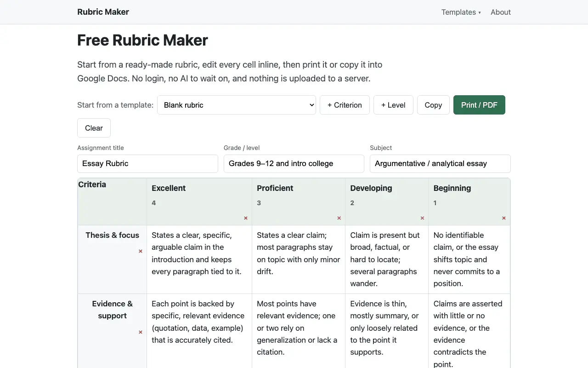Go to Rubric Maker home logo
Screen dimensions: 588x368
click(103, 12)
